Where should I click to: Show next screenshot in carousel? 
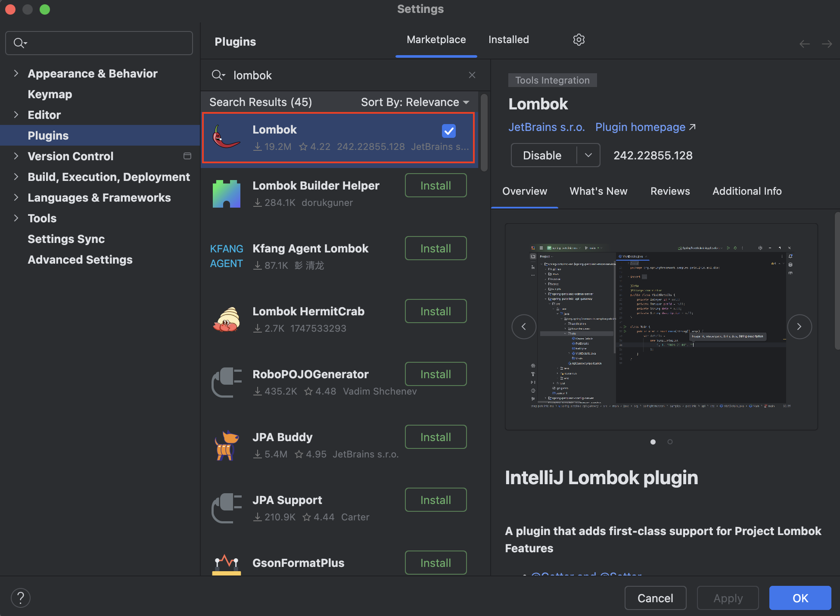click(800, 327)
